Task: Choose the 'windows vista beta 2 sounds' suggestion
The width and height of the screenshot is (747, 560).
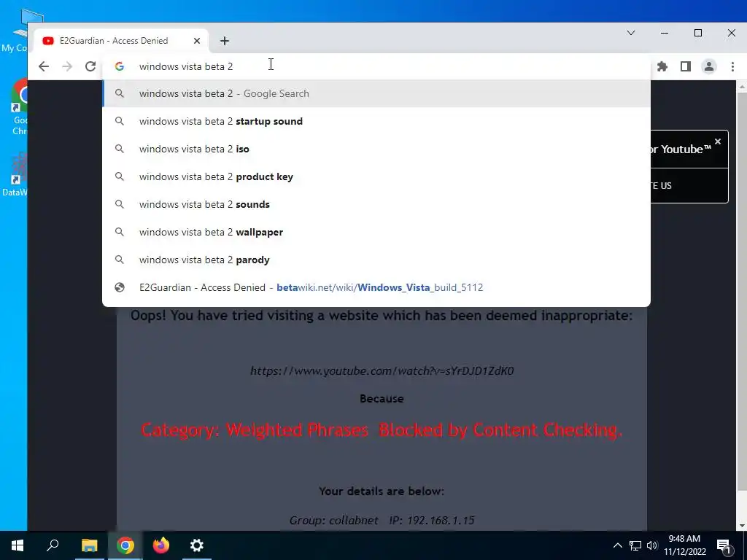Action: (x=376, y=204)
